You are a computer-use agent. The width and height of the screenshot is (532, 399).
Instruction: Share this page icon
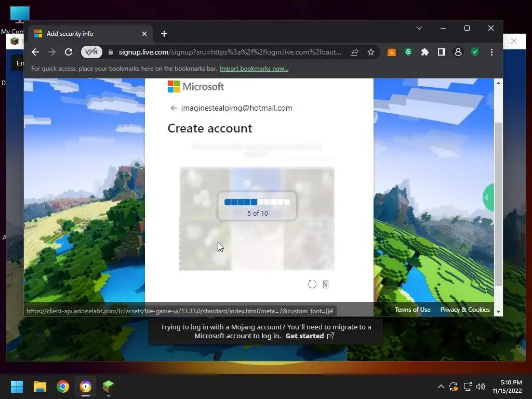[354, 52]
